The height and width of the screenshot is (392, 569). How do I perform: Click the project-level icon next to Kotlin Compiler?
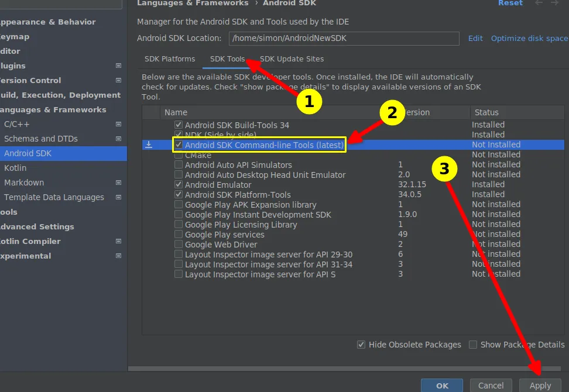click(118, 241)
